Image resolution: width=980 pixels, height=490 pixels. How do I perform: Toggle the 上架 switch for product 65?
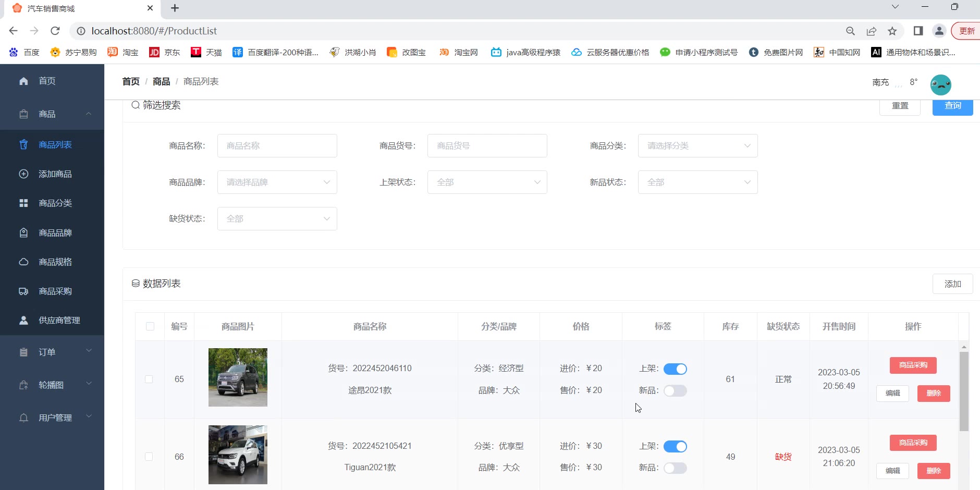(675, 369)
